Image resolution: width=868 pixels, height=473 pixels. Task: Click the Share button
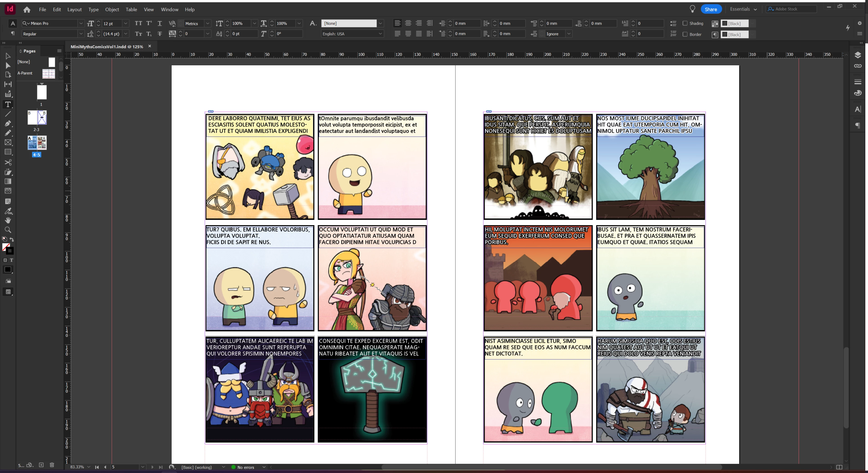(711, 9)
